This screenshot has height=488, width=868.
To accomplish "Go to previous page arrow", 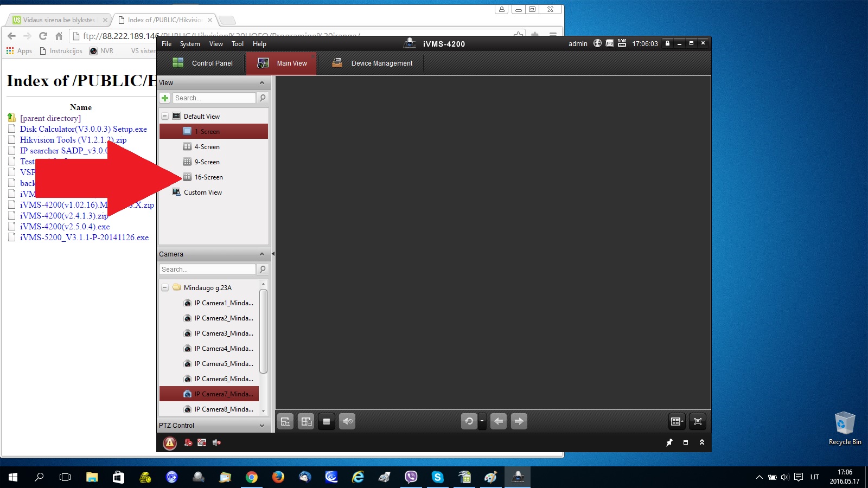I will click(499, 421).
